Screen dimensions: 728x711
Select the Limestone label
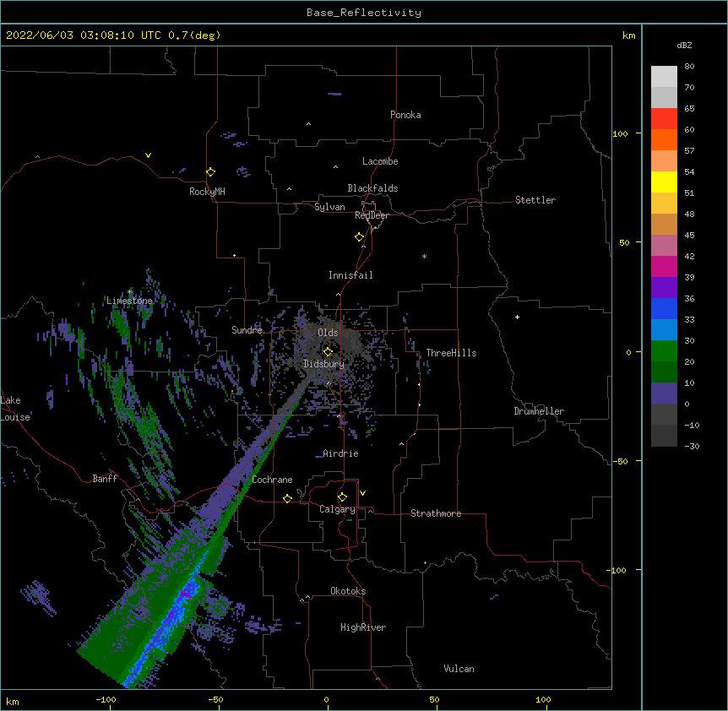tap(129, 301)
